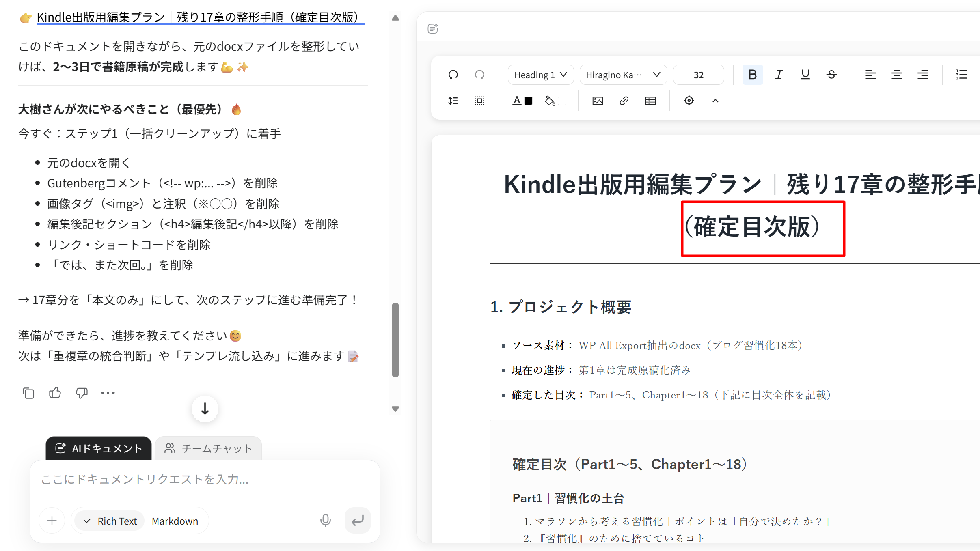Image resolution: width=980 pixels, height=551 pixels.
Task: Click the insert link icon
Action: 624,101
